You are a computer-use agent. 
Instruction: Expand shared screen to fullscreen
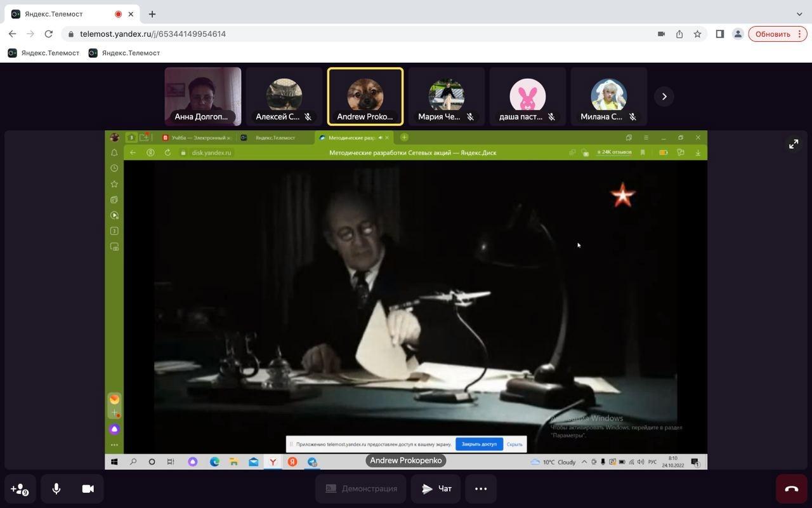coord(794,144)
